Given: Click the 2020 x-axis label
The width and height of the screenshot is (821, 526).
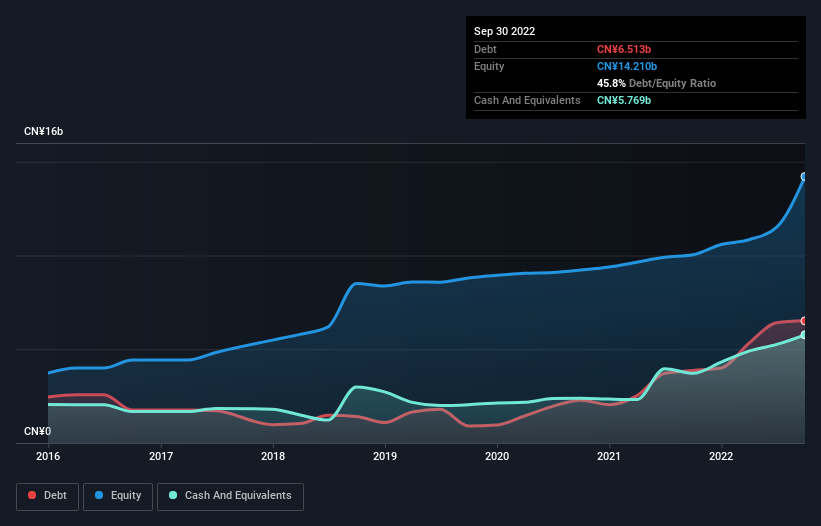Looking at the screenshot, I should point(497,456).
